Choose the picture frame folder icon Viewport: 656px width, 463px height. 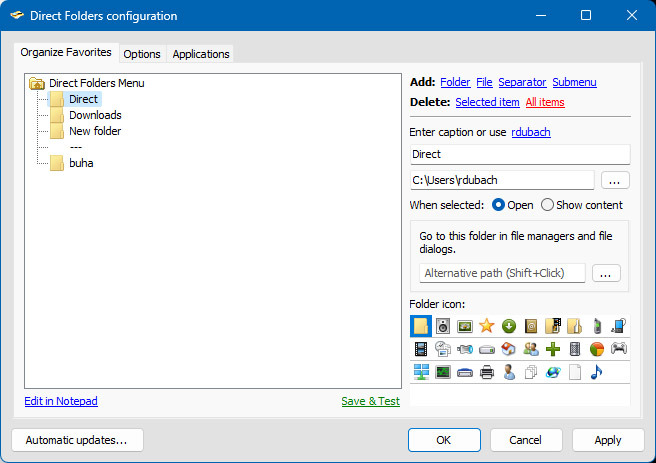coord(465,326)
